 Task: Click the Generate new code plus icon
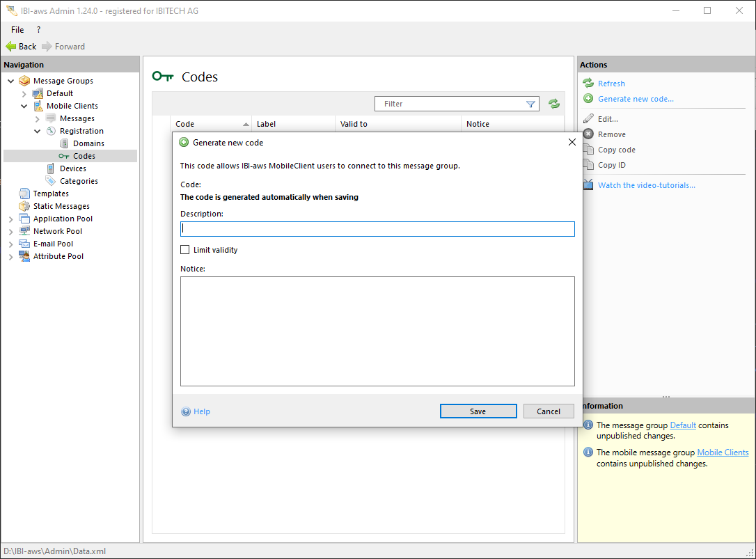[x=588, y=99]
